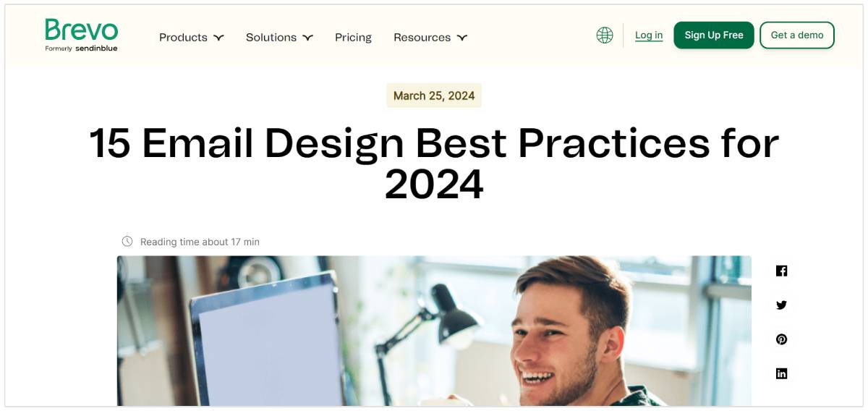Share the article on LinkedIn
Screen dimensions: 868x411
781,373
